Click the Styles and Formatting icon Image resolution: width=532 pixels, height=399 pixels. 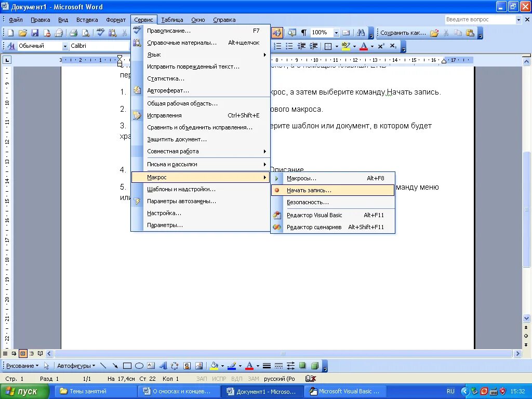click(11, 46)
